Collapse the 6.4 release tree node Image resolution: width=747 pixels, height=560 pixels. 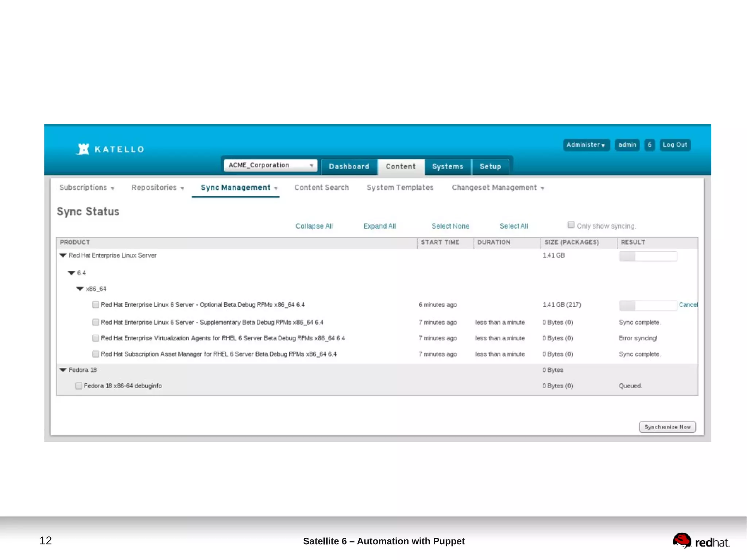(x=71, y=273)
